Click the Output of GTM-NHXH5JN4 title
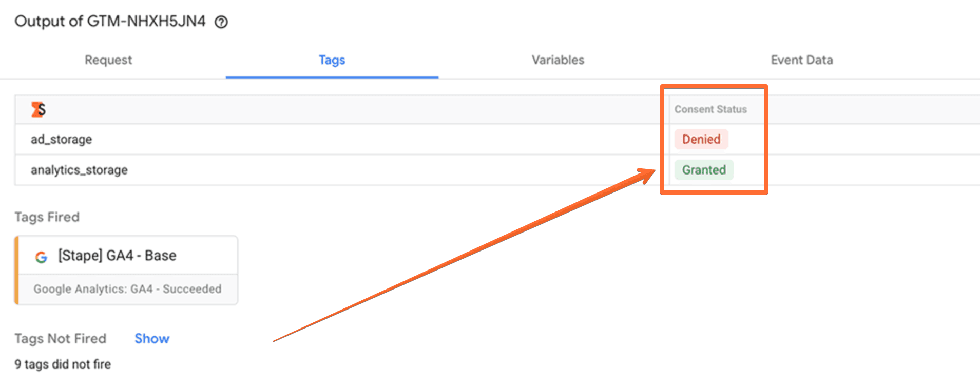The width and height of the screenshot is (980, 386). coord(110,22)
